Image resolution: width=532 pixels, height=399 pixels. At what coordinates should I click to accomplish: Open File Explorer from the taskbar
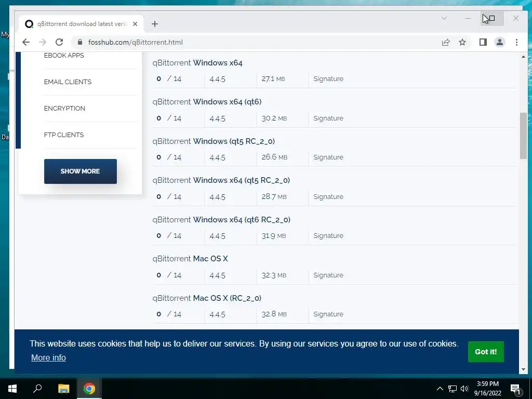click(x=63, y=389)
